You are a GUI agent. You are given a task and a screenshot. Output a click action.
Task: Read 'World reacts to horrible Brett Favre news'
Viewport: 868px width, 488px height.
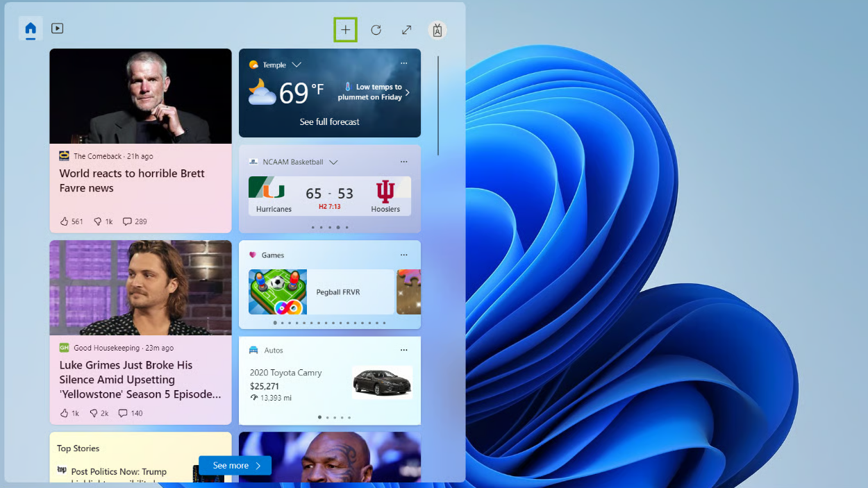132,180
